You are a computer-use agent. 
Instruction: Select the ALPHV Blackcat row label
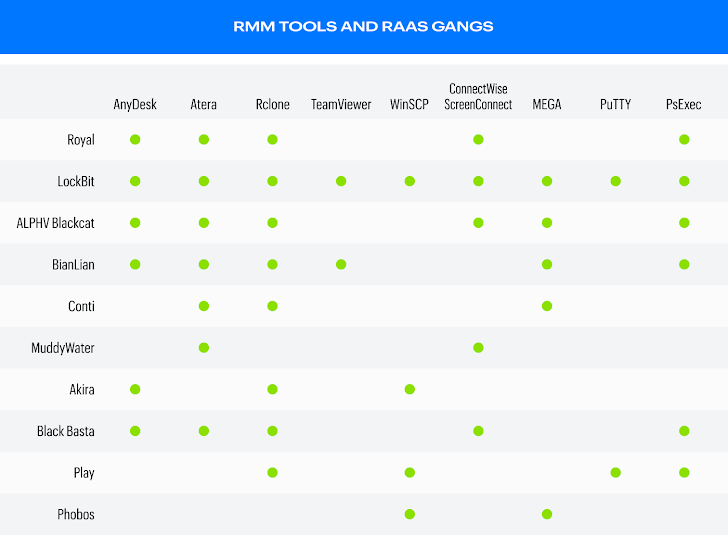(x=55, y=223)
